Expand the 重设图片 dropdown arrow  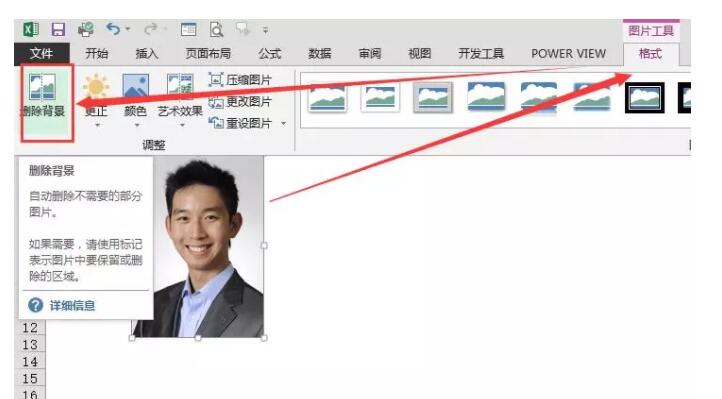pos(283,123)
